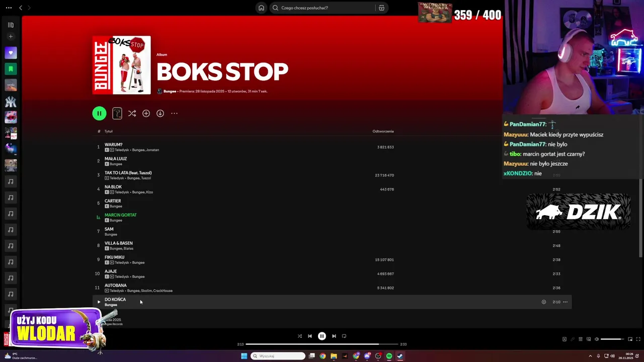The width and height of the screenshot is (644, 362).
Task: Open the Yankees logo playlist in sidebar
Action: [x=11, y=101]
